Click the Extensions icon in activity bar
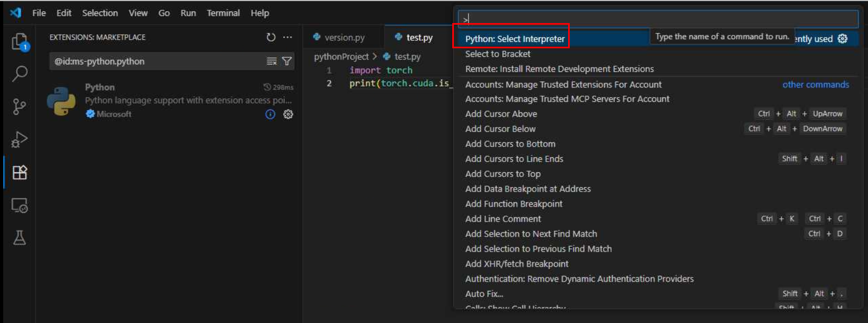Screen dimensions: 868x323 coord(19,172)
